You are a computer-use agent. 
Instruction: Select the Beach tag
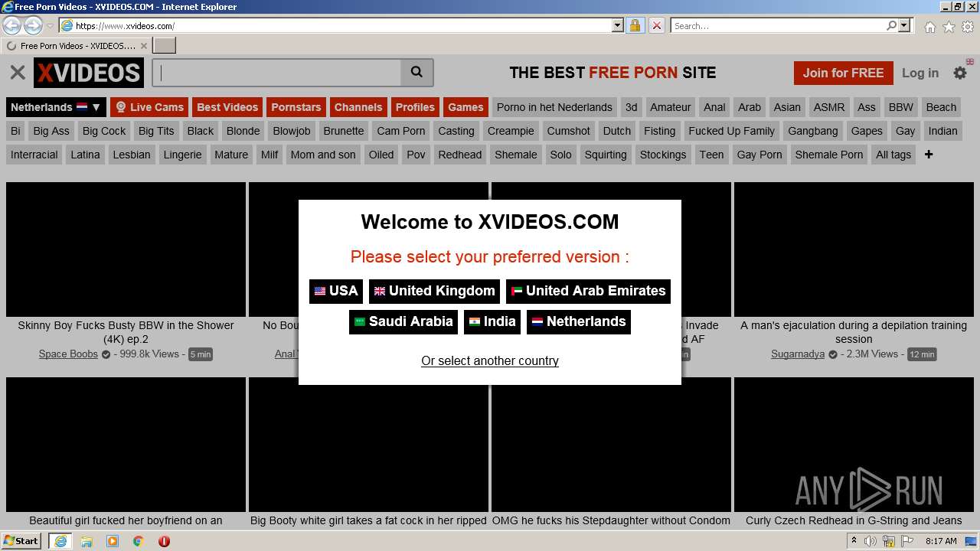click(941, 107)
